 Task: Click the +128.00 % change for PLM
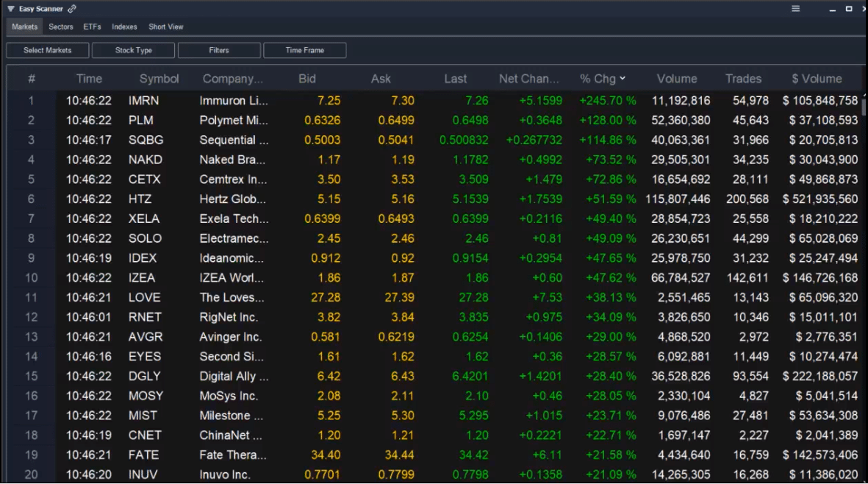[607, 120]
